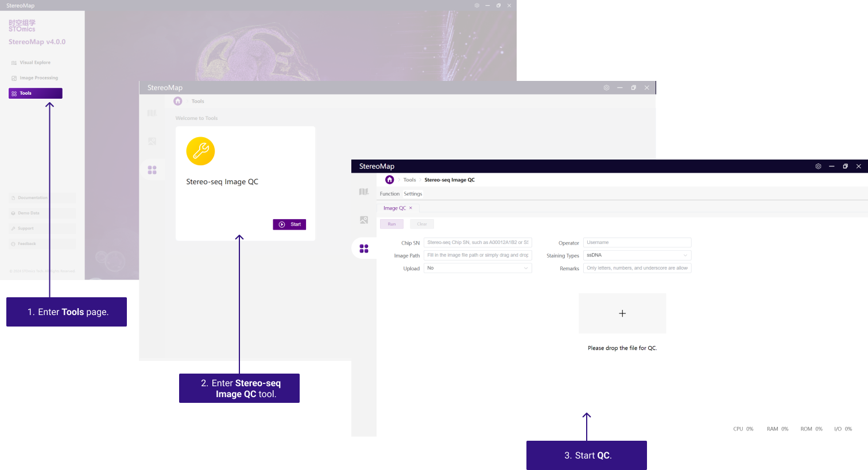Click the Run button
868x470 pixels.
[392, 224]
